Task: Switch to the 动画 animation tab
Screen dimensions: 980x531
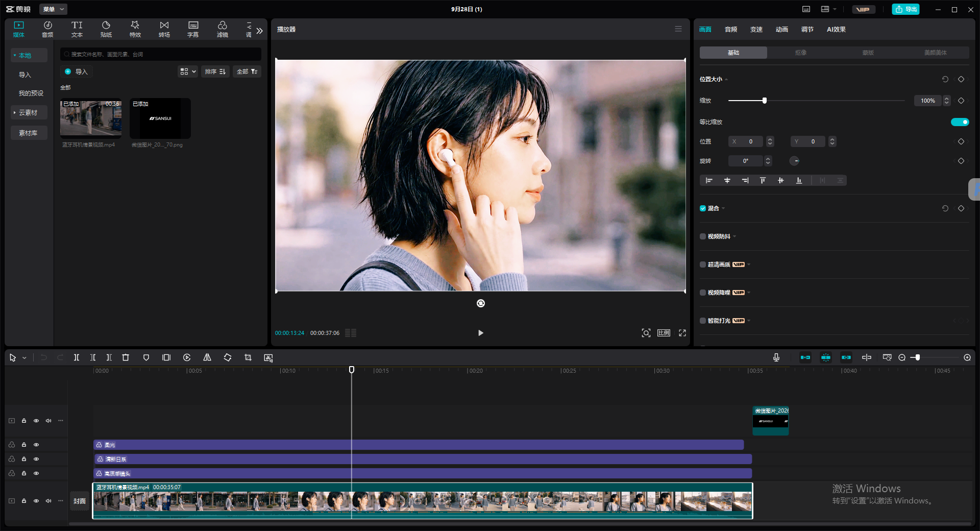Action: point(782,30)
